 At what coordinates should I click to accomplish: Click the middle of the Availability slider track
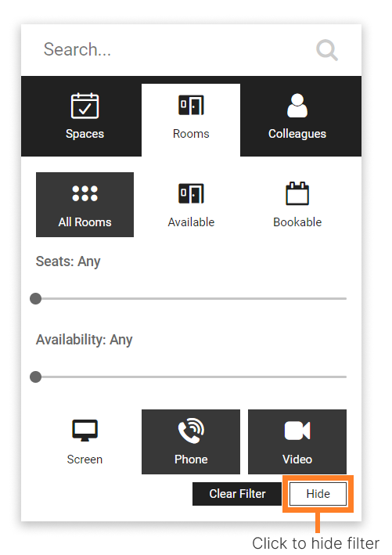coord(191,377)
